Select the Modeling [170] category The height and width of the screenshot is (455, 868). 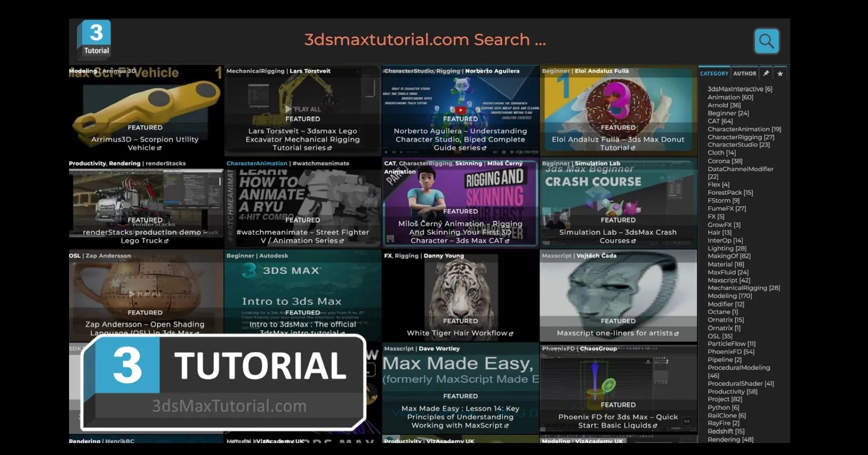pos(730,296)
